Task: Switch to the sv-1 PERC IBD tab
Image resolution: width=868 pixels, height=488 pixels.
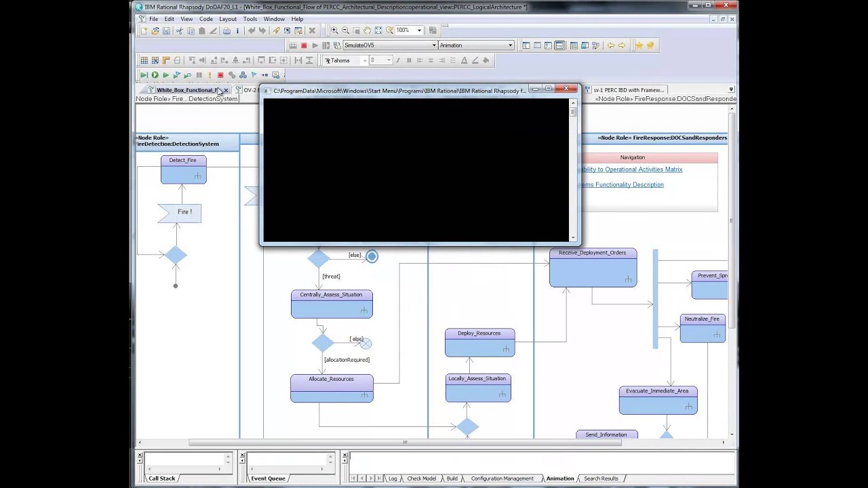Action: click(x=624, y=89)
